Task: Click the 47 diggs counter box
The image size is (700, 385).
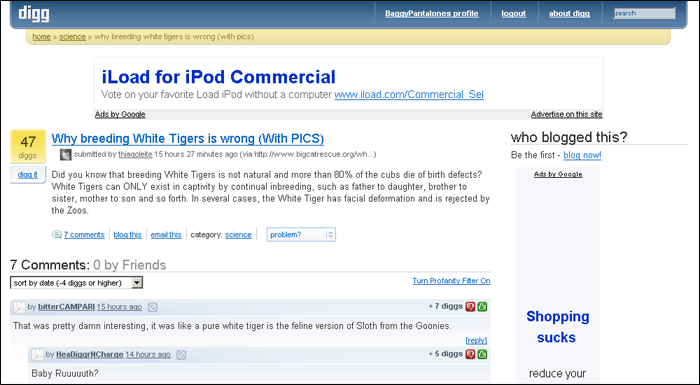Action: click(28, 146)
